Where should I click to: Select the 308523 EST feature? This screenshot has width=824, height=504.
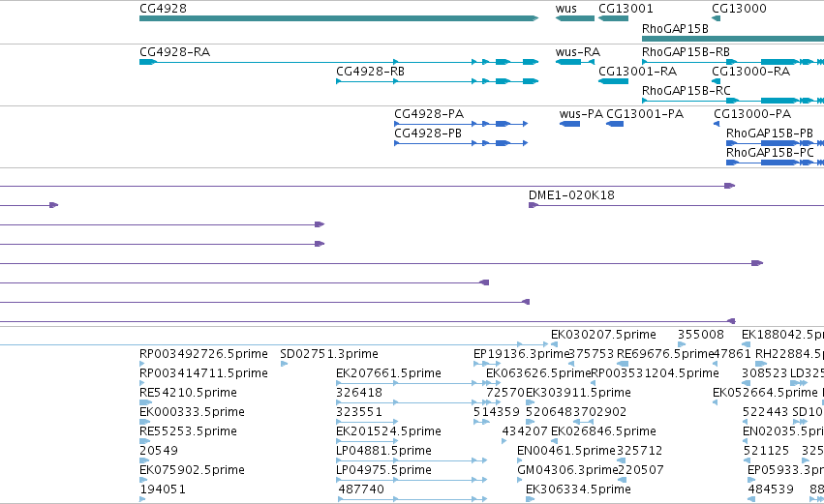(x=746, y=383)
